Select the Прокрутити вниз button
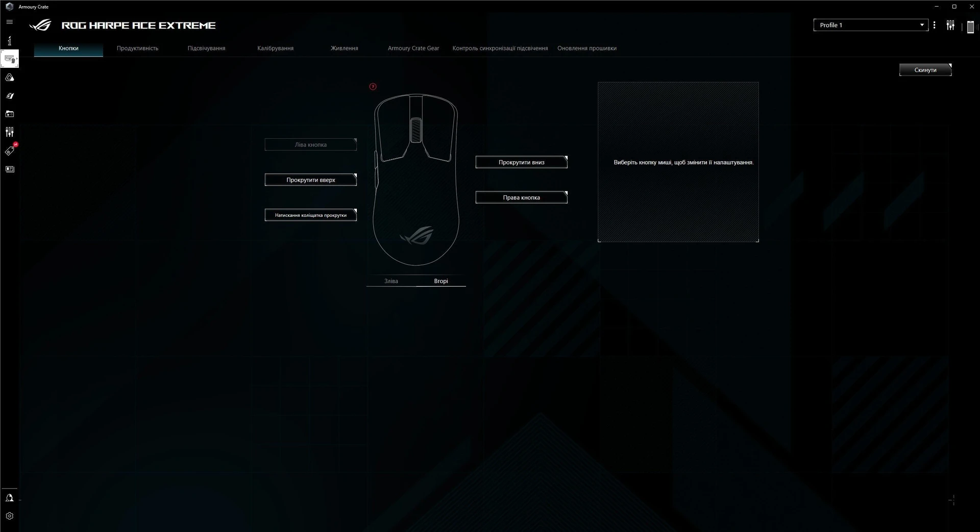This screenshot has width=980, height=532. 521,162
